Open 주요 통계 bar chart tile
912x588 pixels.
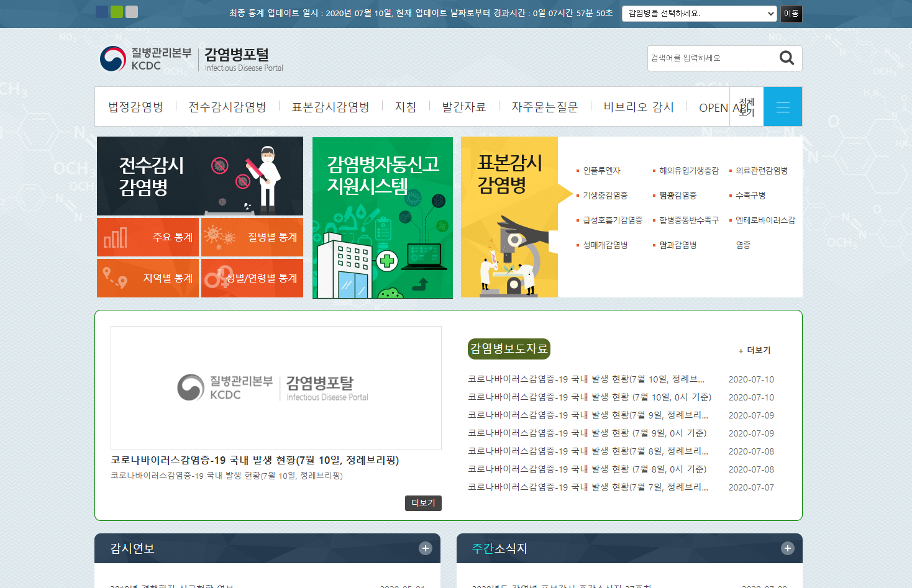pos(148,237)
